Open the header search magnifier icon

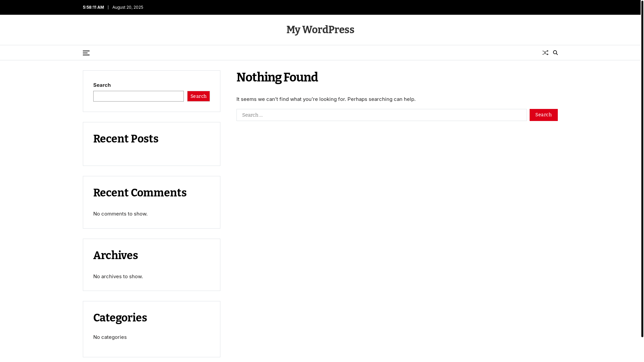coord(555,53)
